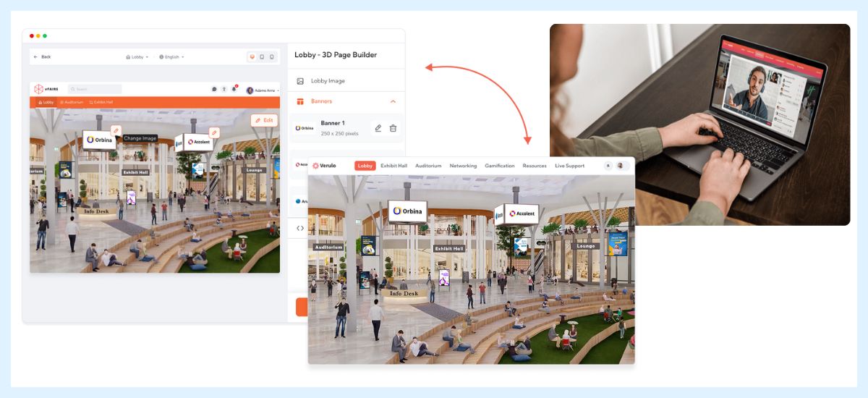This screenshot has width=868, height=398.
Task: Click the search field in vFairs header
Action: 98,89
